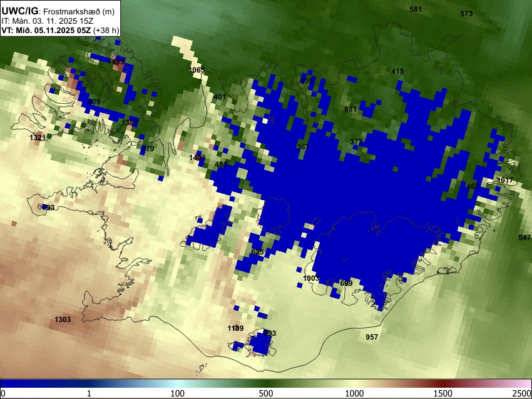Click the map value 573
This screenshot has height=399, width=532.
[466, 14]
